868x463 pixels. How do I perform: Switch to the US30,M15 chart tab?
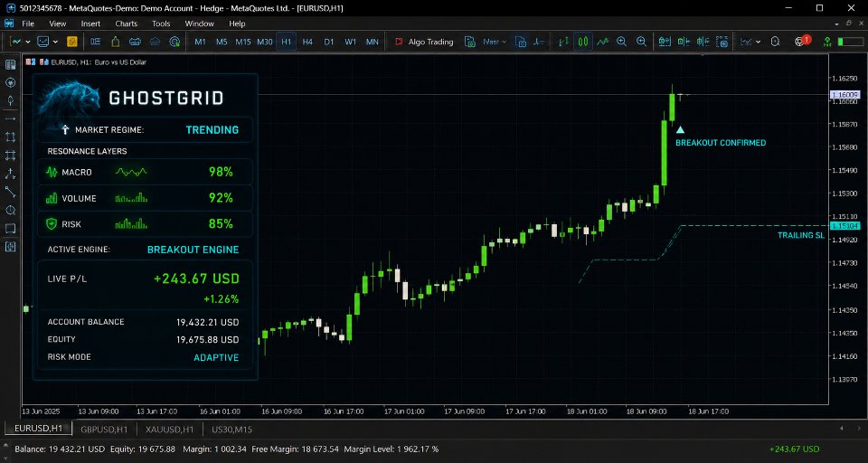pyautogui.click(x=232, y=430)
